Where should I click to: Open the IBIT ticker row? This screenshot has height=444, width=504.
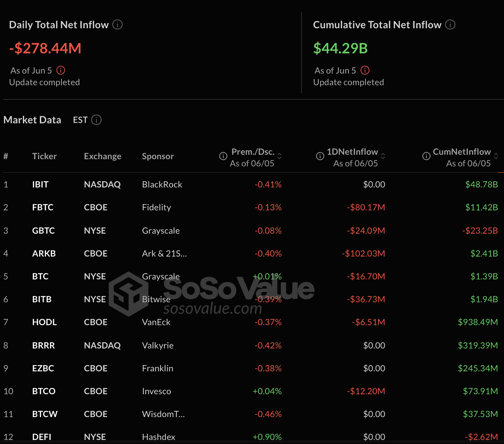coord(40,184)
